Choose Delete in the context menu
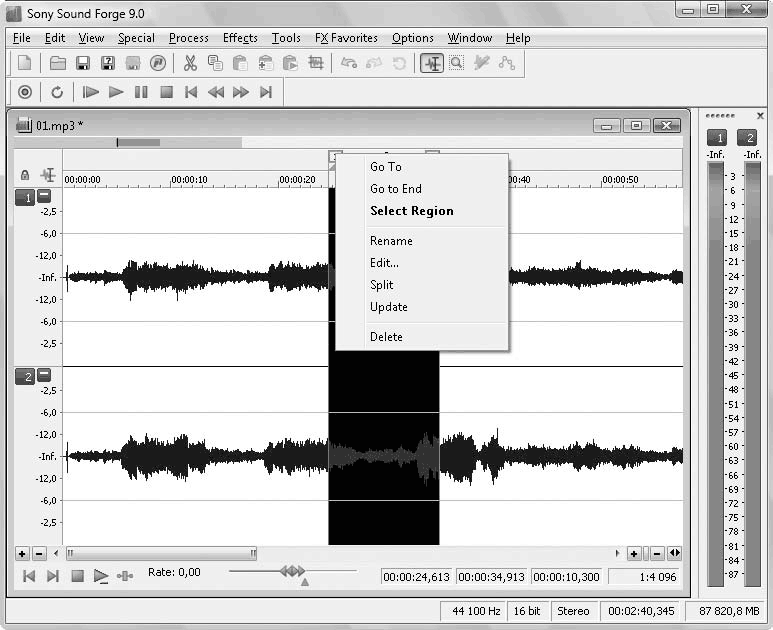The height and width of the screenshot is (630, 773). (x=386, y=337)
